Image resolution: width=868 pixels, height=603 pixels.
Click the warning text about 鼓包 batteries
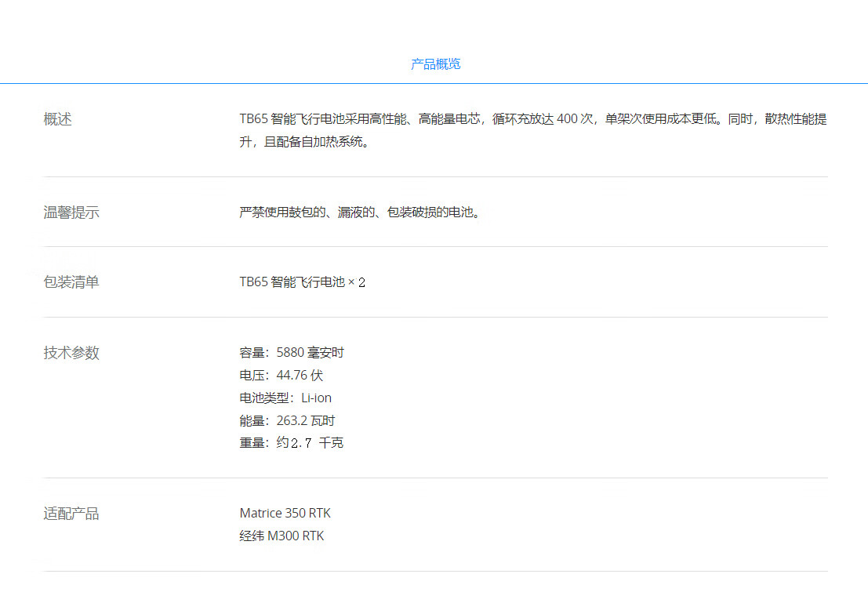pos(359,213)
